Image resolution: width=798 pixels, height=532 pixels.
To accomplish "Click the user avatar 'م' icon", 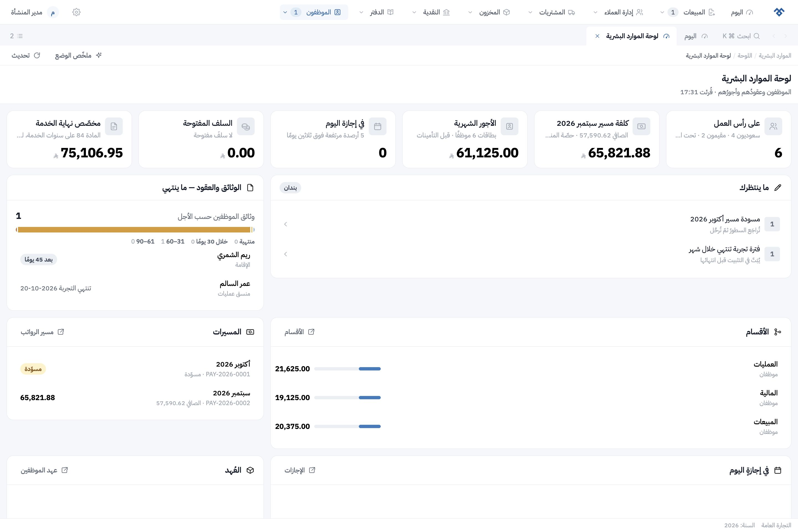I will (x=53, y=12).
